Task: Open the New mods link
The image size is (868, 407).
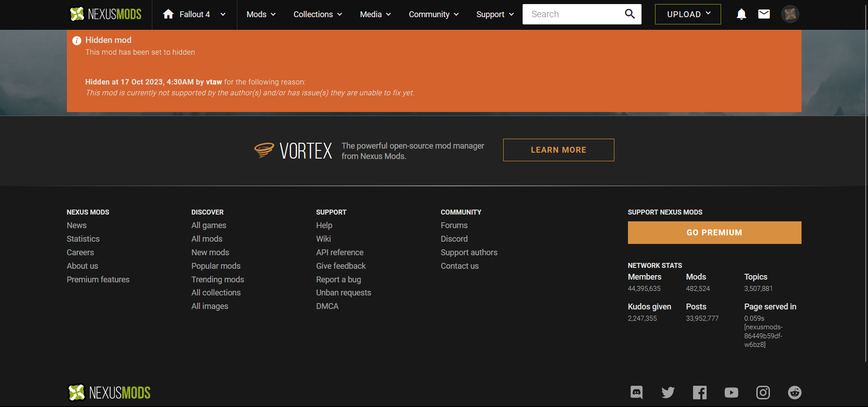Action: [x=210, y=253]
